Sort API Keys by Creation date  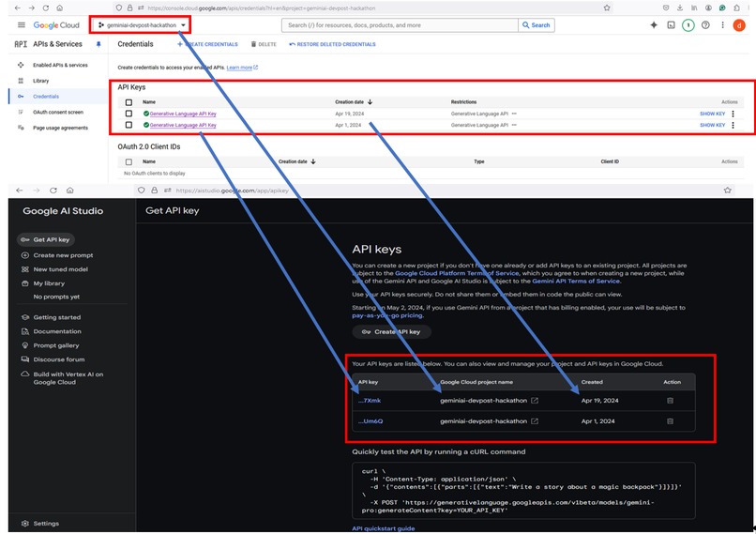click(354, 101)
